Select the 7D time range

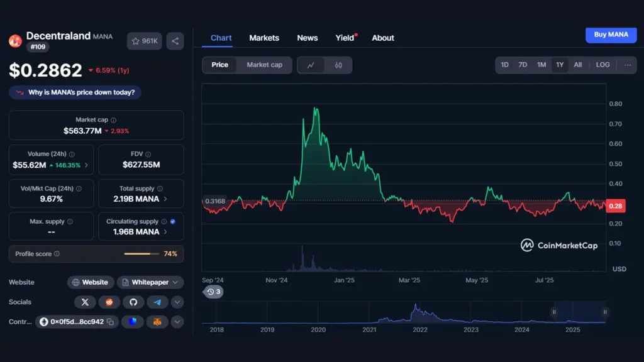(523, 65)
